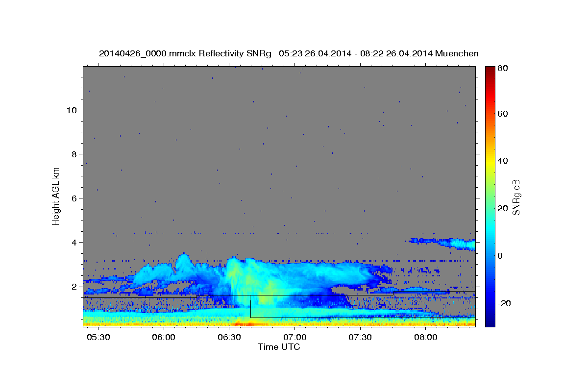Click the 06:00 time tick label
This screenshot has width=588, height=392.
(x=164, y=338)
